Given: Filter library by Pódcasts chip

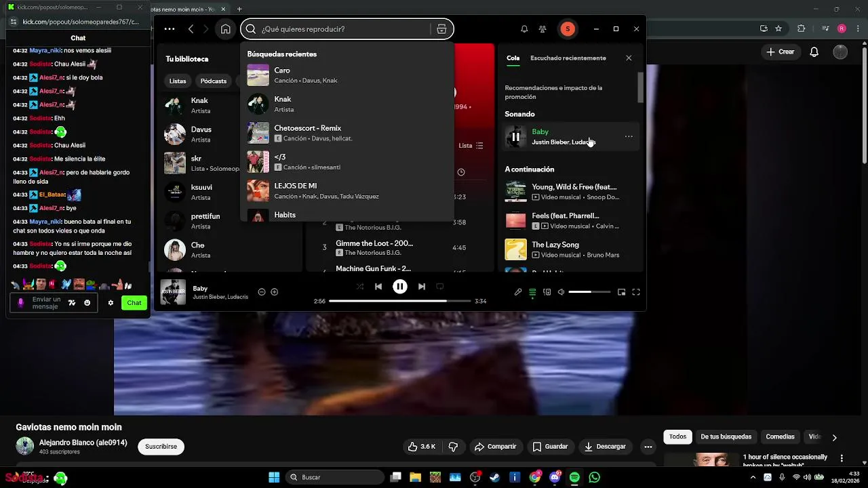Looking at the screenshot, I should [x=214, y=81].
